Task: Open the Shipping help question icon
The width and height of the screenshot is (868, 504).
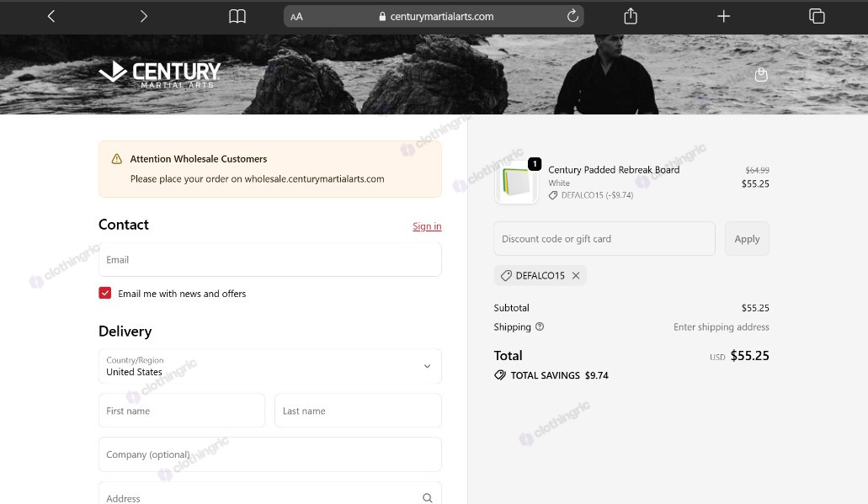Action: coord(540,326)
